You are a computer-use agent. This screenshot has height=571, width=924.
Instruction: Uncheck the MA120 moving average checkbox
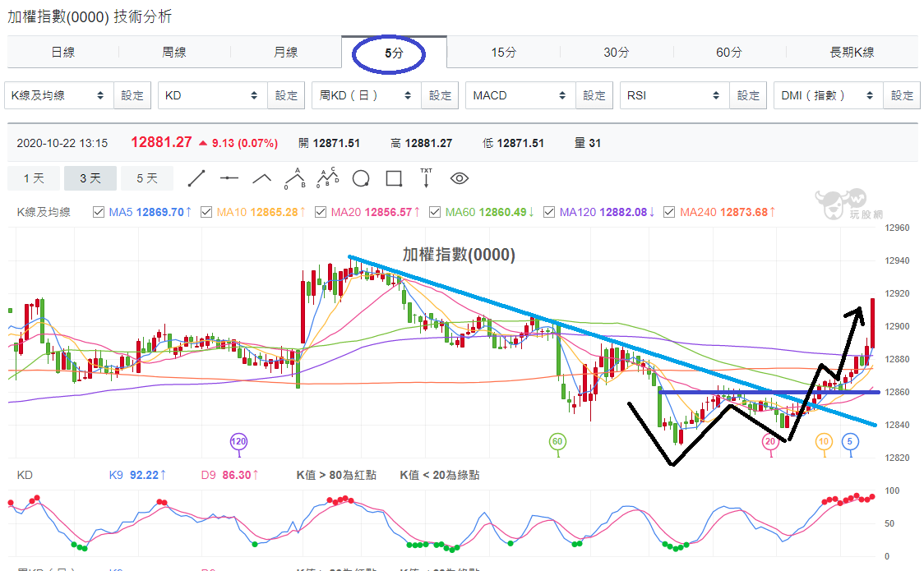549,212
